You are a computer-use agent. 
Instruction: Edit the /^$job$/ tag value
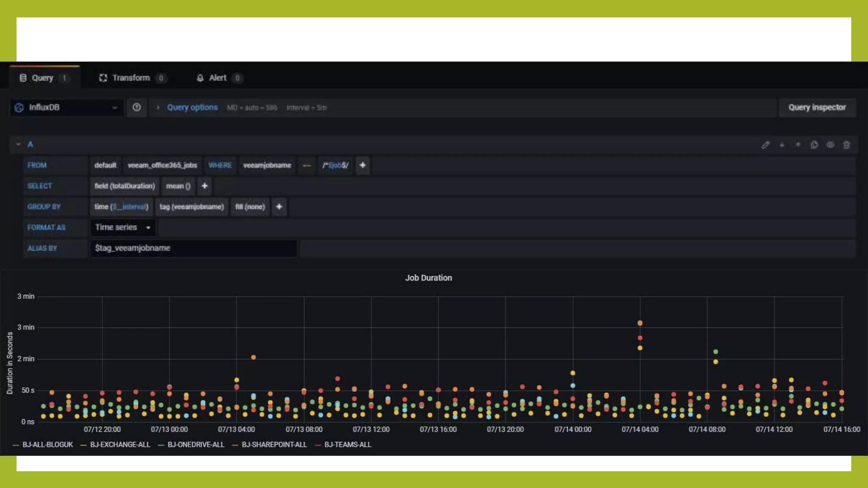coord(335,165)
